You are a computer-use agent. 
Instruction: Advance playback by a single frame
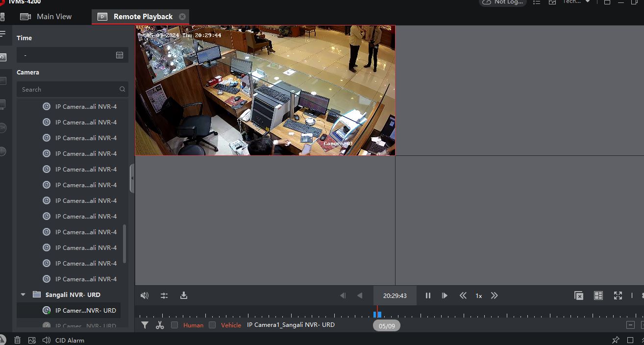[x=445, y=296]
